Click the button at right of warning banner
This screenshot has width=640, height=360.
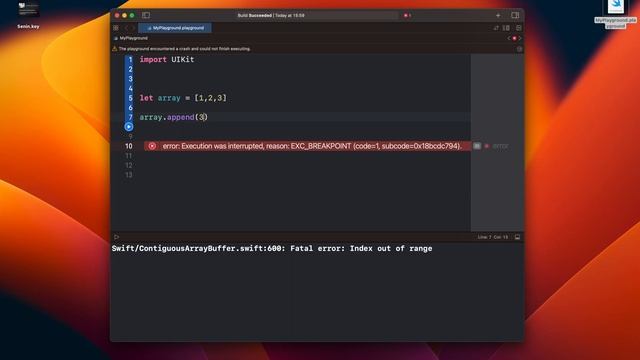[x=519, y=49]
